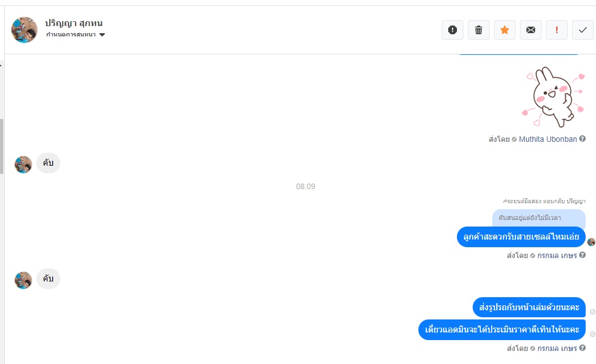596x364 pixels.
Task: Click help icon next to Muthita Ubonban
Action: coord(582,139)
